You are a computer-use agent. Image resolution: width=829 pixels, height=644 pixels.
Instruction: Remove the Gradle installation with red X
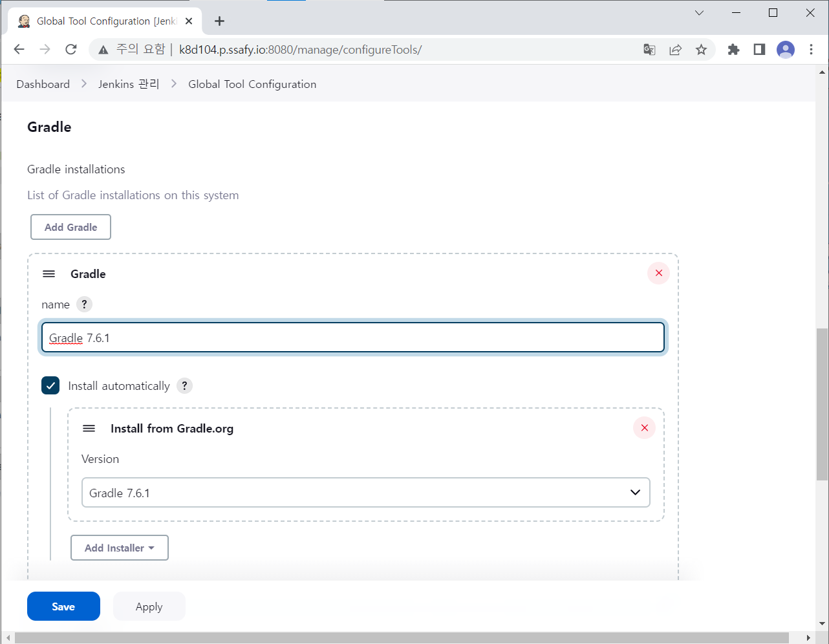[658, 273]
